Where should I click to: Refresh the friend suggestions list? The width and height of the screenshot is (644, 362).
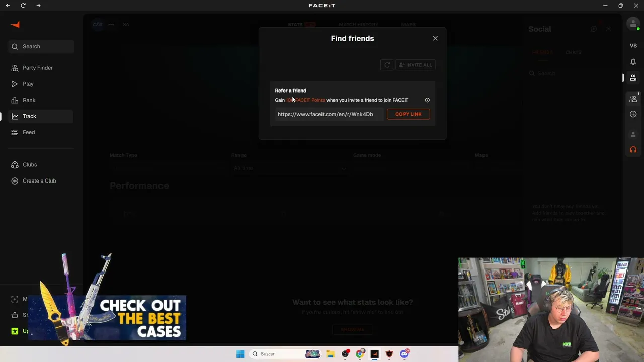(387, 65)
